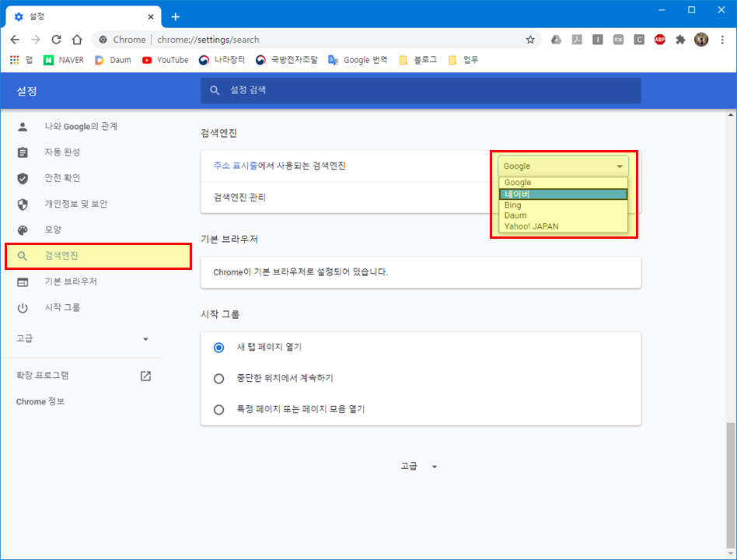Click the scrollbar up arrow

[x=730, y=114]
